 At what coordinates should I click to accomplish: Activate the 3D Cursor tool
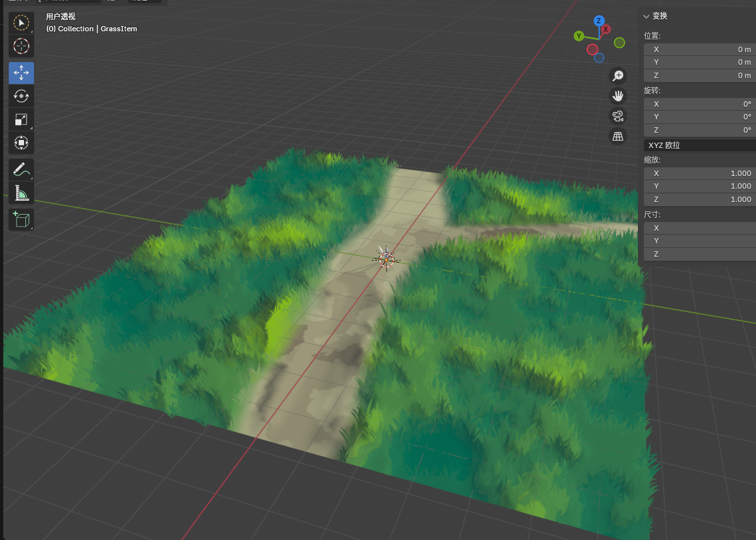coord(21,46)
